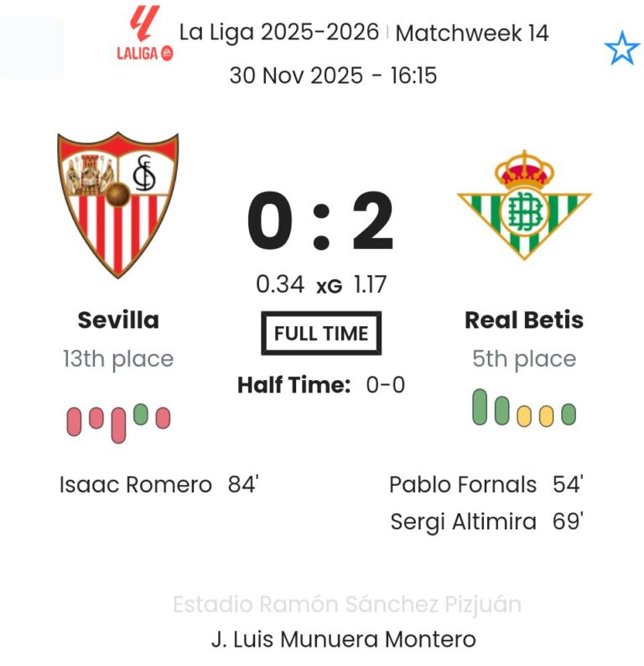This screenshot has height=666, width=644.
Task: Open the Real Betis club crest
Action: 524,204
